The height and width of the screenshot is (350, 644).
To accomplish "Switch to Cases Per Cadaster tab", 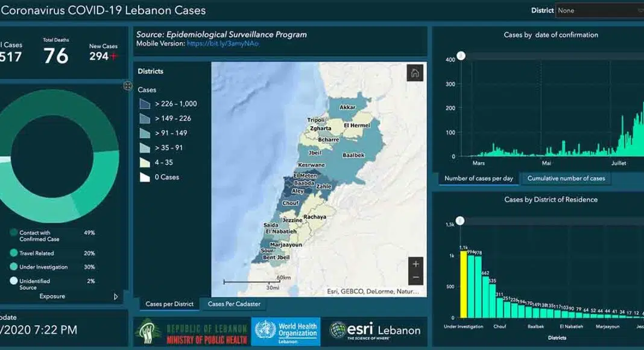I will point(234,304).
